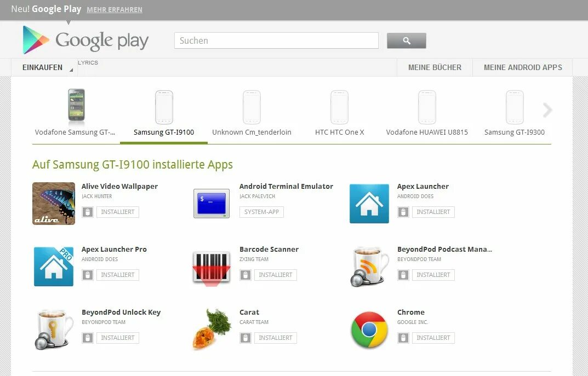This screenshot has width=588, height=376.
Task: Click INSTALLIERT button for Carat
Action: 276,338
